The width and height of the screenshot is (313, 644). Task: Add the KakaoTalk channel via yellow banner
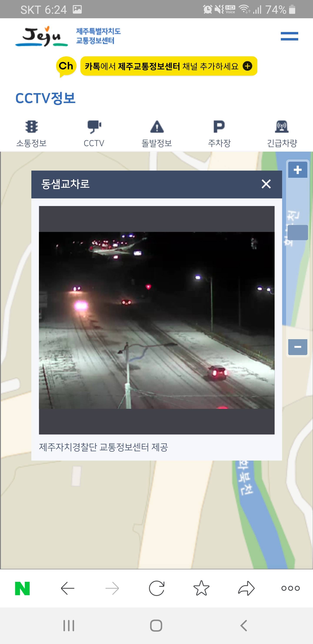169,66
